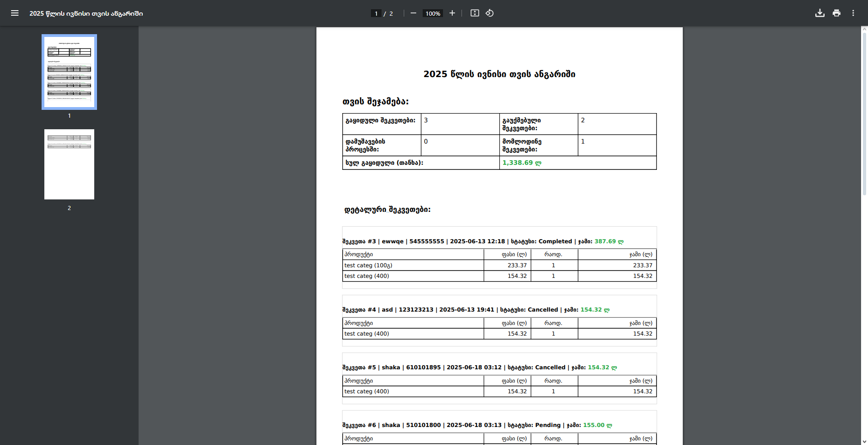Screen dimensions: 868x445
Task: Click the zoom out minus button
Action: (x=413, y=13)
